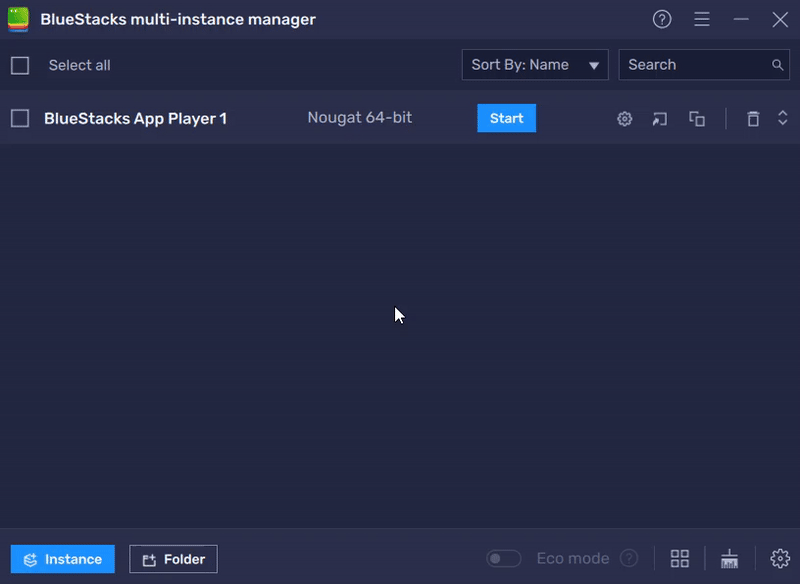800x584 pixels.
Task: Open settings for BlueStacks App Player 1
Action: point(625,119)
